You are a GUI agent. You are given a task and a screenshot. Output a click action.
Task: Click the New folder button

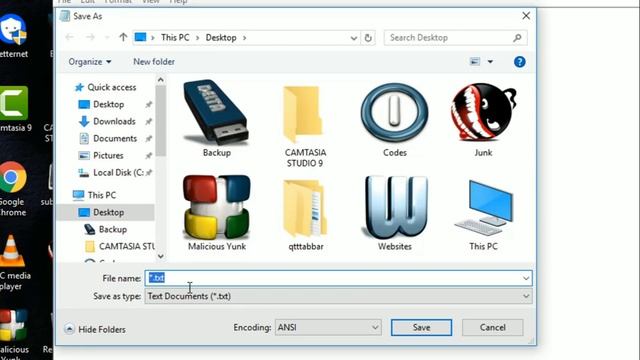[x=154, y=62]
